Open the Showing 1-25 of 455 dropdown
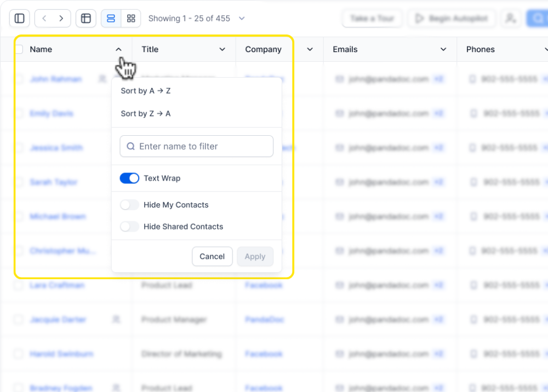 pyautogui.click(x=241, y=18)
